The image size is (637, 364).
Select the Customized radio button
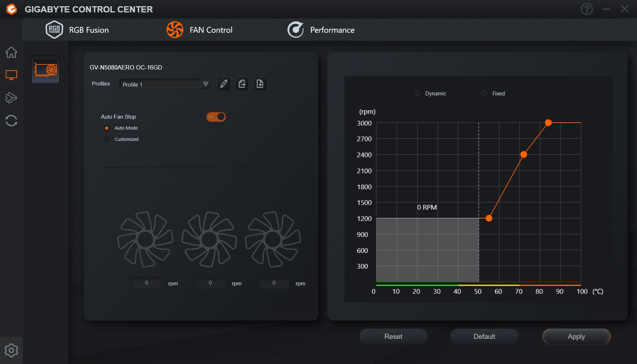(107, 139)
